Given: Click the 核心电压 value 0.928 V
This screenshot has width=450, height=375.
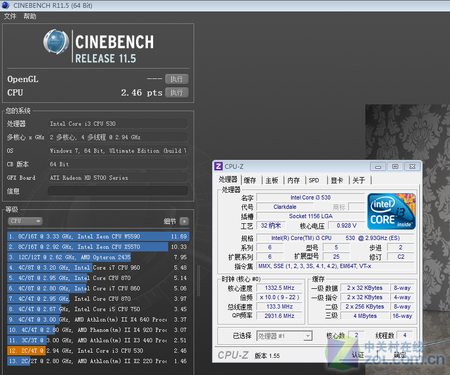Looking at the screenshot, I should pyautogui.click(x=347, y=226).
